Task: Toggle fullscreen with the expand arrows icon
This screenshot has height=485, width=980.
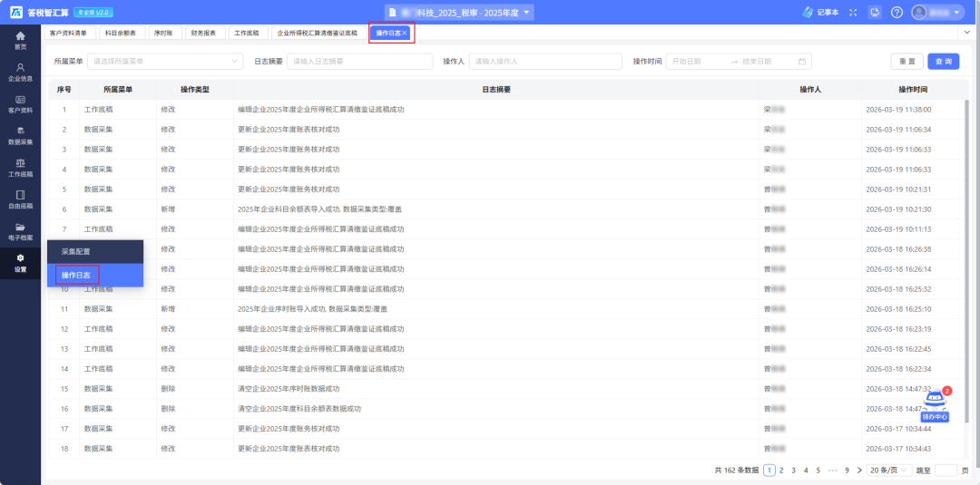Action: click(852, 12)
